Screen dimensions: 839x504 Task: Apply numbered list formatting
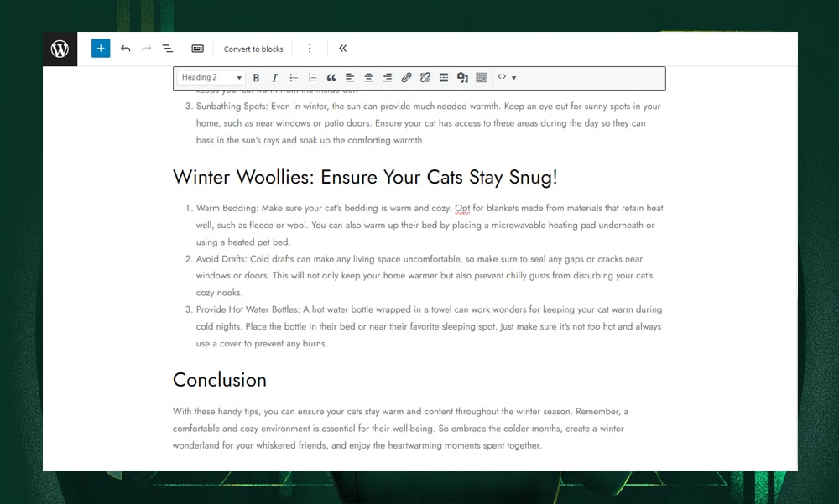click(x=312, y=78)
